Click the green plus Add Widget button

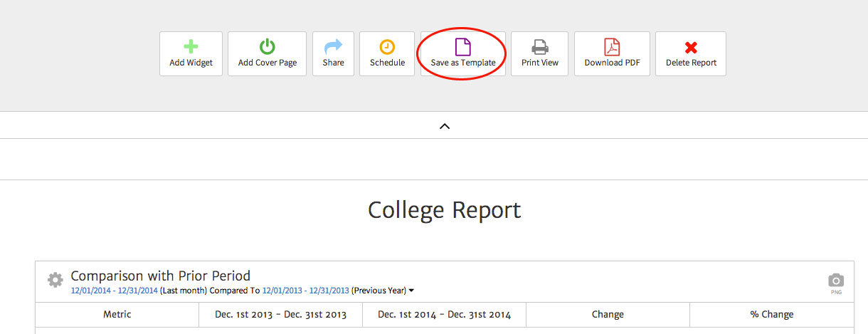click(191, 53)
